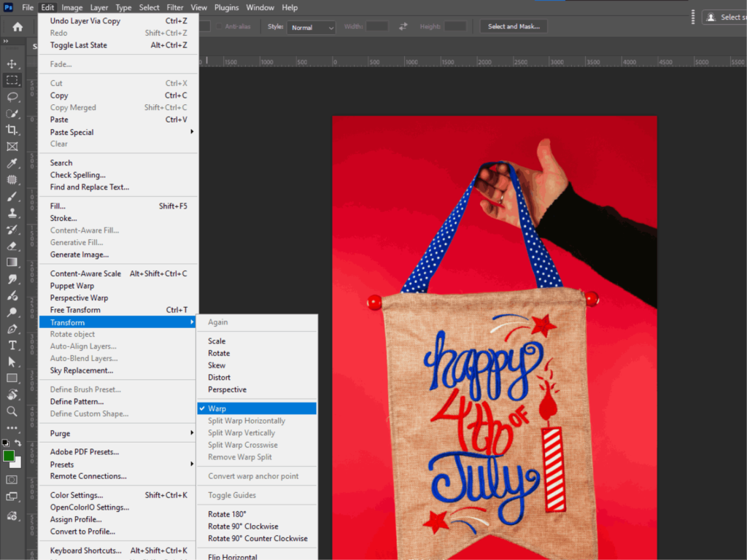747x560 pixels.
Task: Choose Rotate 180° in submenu
Action: (257, 514)
